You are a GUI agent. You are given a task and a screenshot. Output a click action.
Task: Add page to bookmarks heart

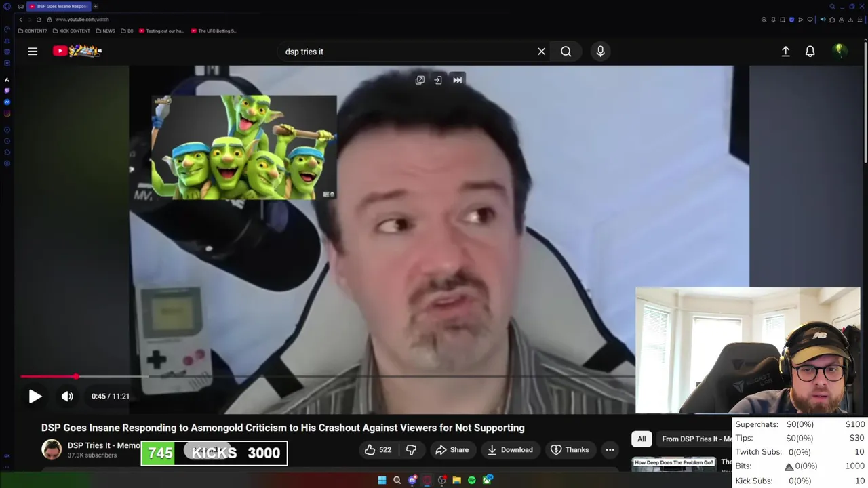[810, 20]
